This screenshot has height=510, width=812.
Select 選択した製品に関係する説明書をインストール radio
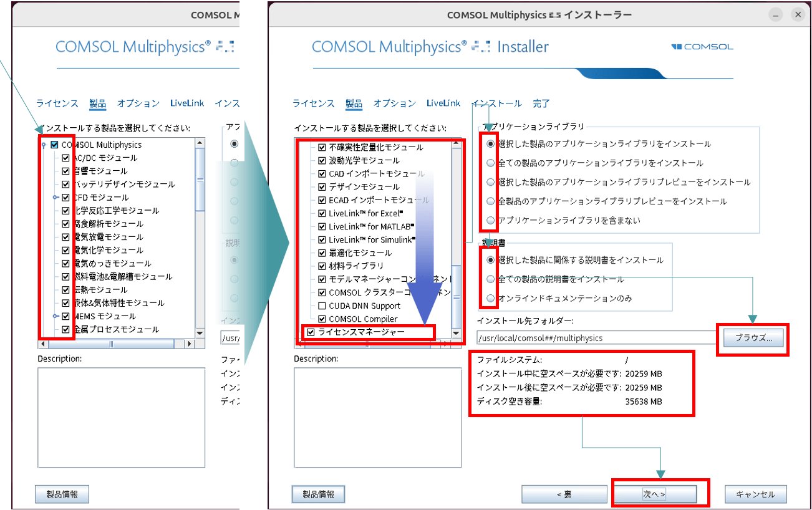coord(491,259)
